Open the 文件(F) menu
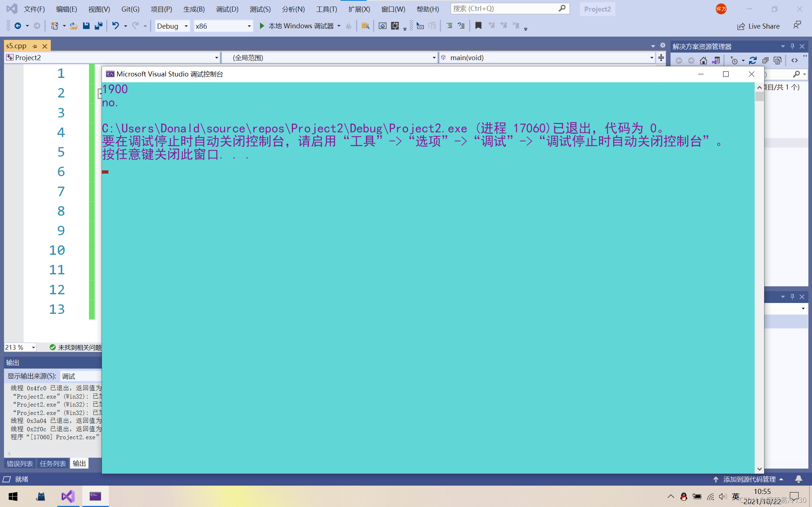This screenshot has width=812, height=507. 34,9
